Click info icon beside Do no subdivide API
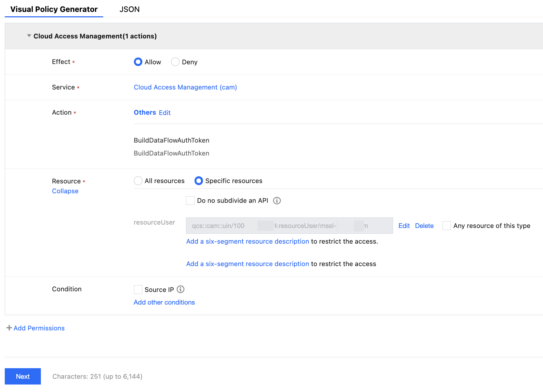The width and height of the screenshot is (543, 392). pos(277,201)
